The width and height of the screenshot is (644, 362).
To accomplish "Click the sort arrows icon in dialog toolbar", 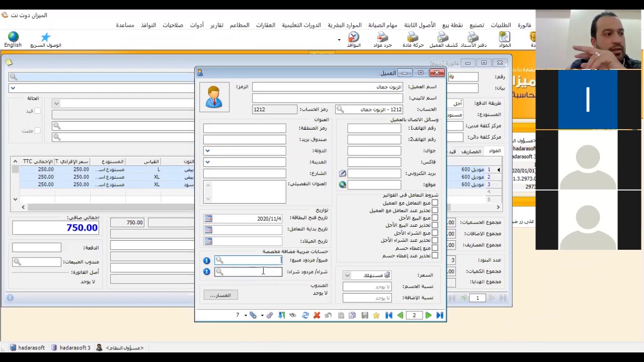I will 281,316.
